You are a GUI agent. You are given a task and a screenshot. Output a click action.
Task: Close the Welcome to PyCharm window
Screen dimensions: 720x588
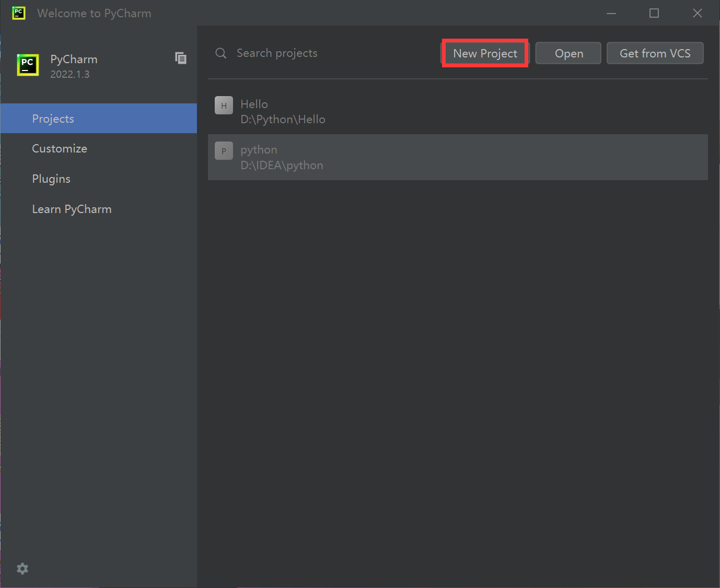698,13
